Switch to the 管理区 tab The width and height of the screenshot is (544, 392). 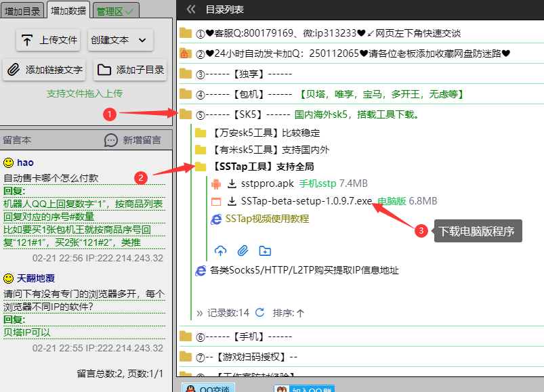(114, 11)
